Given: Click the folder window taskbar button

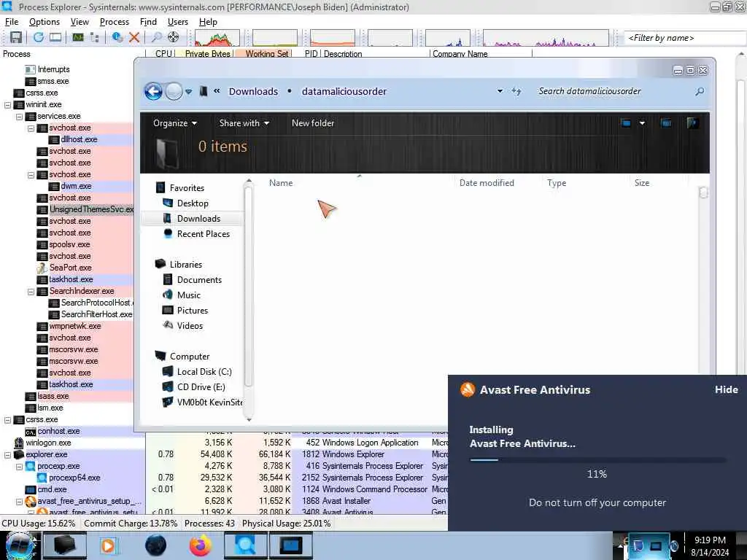Looking at the screenshot, I should click(x=65, y=545).
